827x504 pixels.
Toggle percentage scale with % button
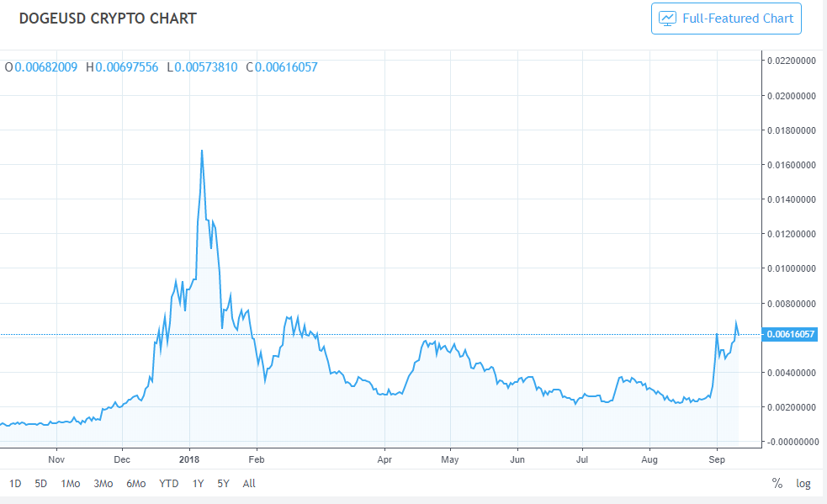(777, 484)
